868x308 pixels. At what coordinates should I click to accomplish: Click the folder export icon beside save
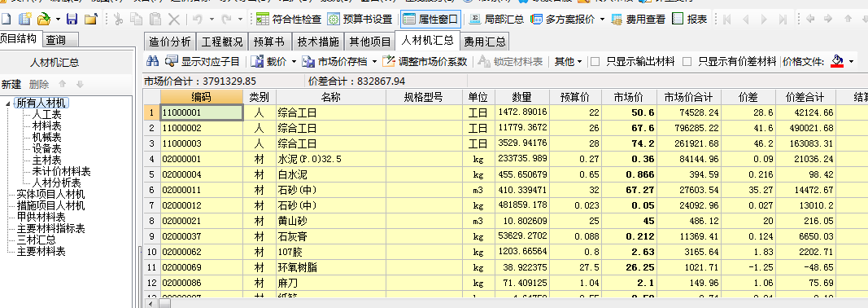pos(91,20)
